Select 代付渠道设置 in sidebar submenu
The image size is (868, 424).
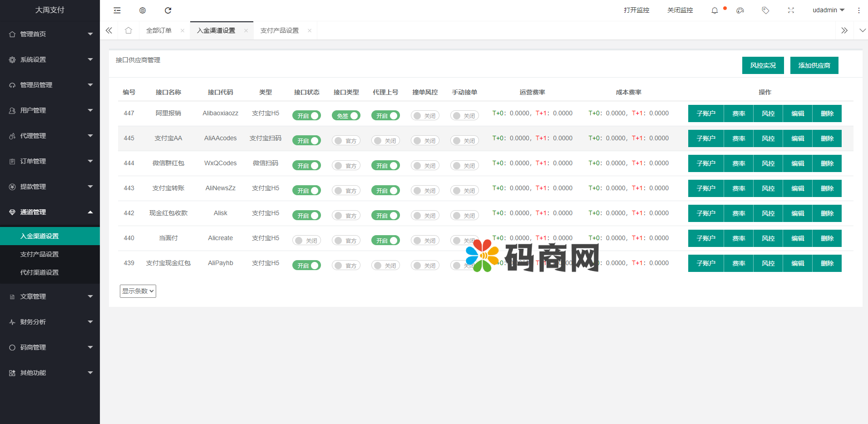(39, 272)
